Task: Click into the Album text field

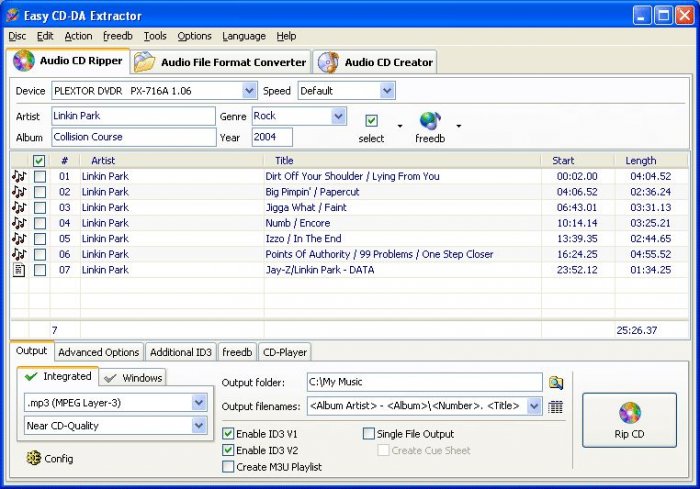Action: click(x=133, y=137)
